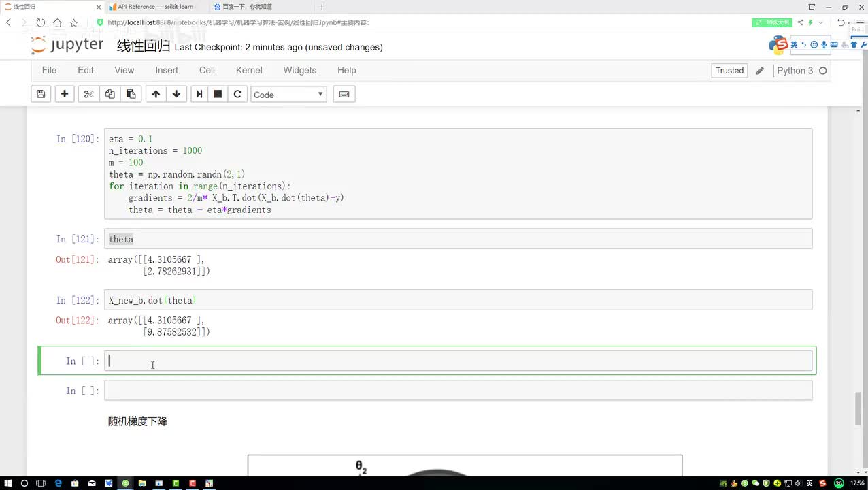Viewport: 868px width, 490px height.
Task: Rename notebook via 线性回归 title
Action: click(143, 46)
